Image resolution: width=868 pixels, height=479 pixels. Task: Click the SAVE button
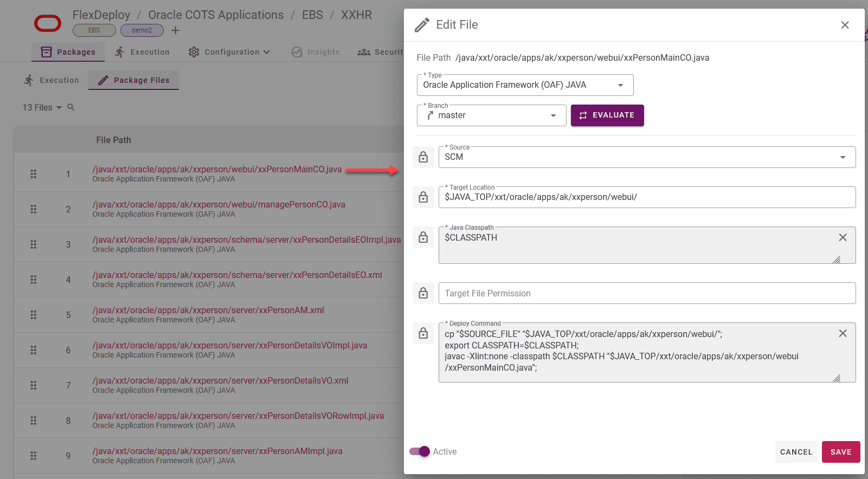pos(841,452)
